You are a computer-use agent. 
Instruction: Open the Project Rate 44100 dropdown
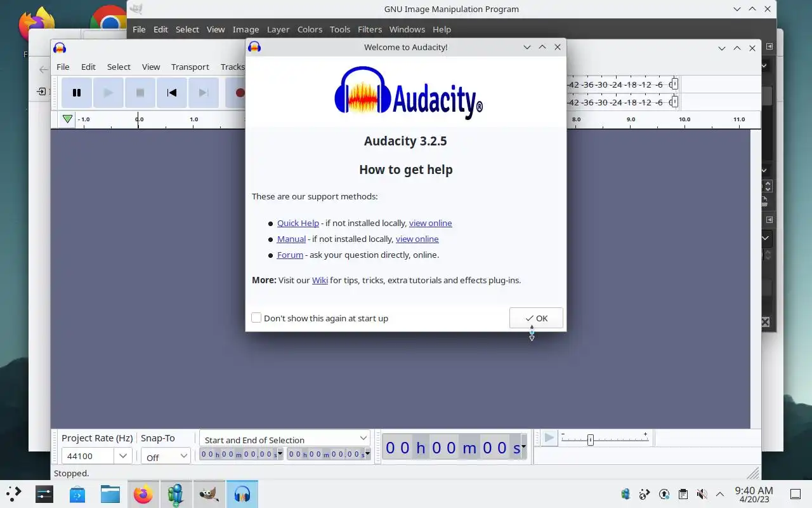click(x=124, y=456)
